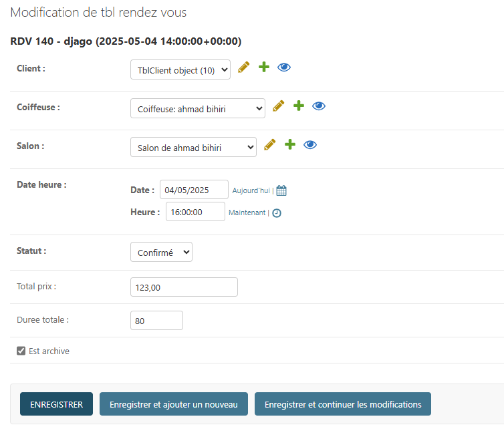504x447 pixels.
Task: Click the pencil icon to edit selected Client
Action: [x=243, y=67]
